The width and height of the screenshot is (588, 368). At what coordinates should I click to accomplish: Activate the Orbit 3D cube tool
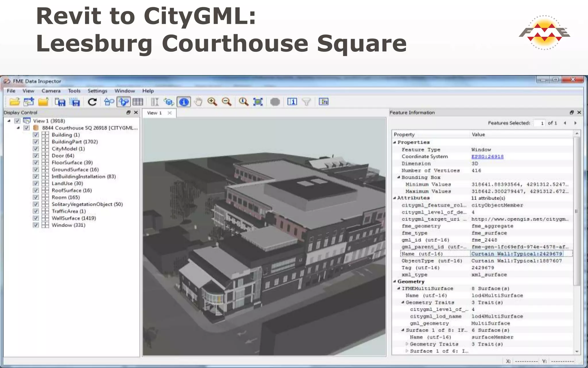[x=169, y=102]
